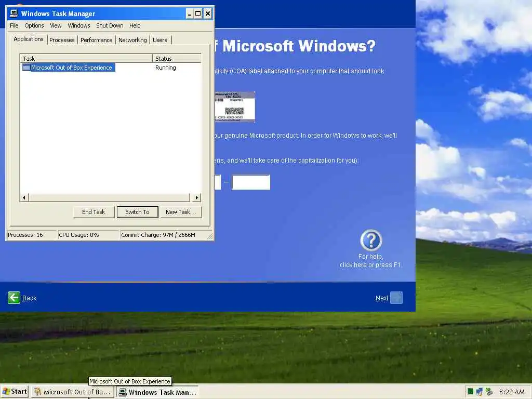
Task: Click the horizontal scrollbar track in task list
Action: click(x=110, y=197)
